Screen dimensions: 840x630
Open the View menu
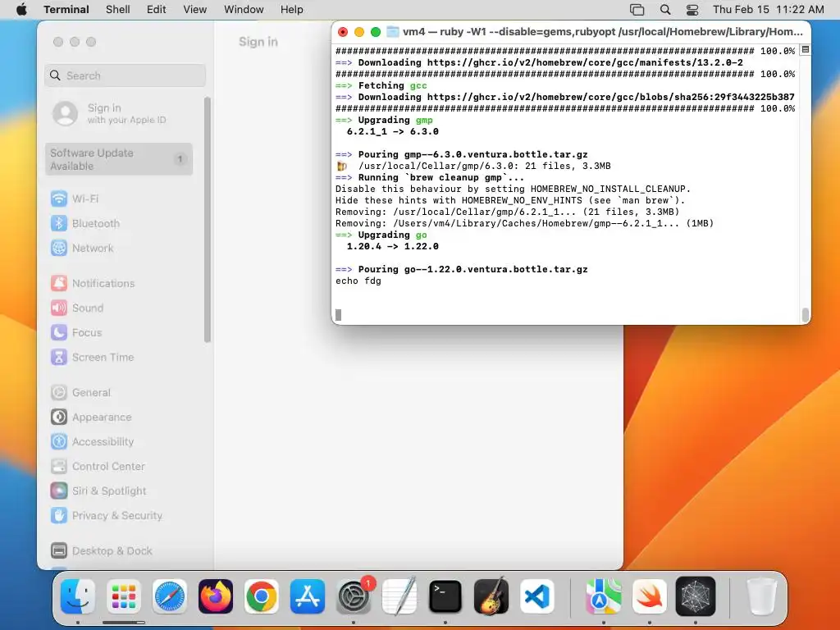click(x=195, y=10)
